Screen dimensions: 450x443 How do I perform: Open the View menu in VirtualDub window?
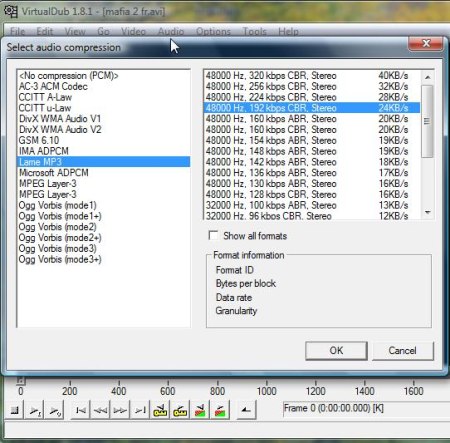75,32
